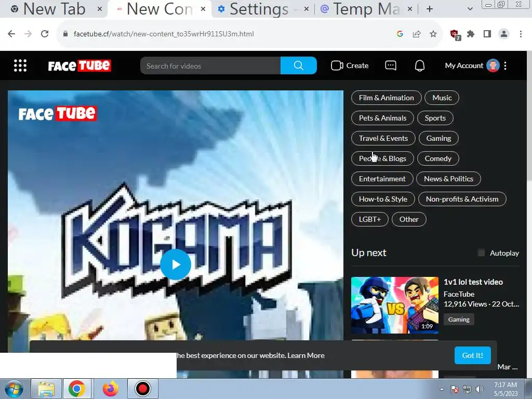532x399 pixels.
Task: Select the Pets & Animals category
Action: click(382, 118)
